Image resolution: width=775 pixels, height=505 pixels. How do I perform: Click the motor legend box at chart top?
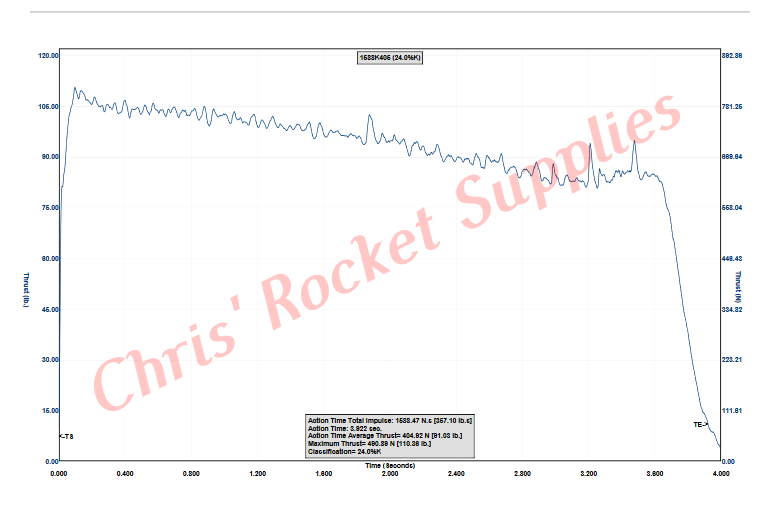click(x=390, y=58)
